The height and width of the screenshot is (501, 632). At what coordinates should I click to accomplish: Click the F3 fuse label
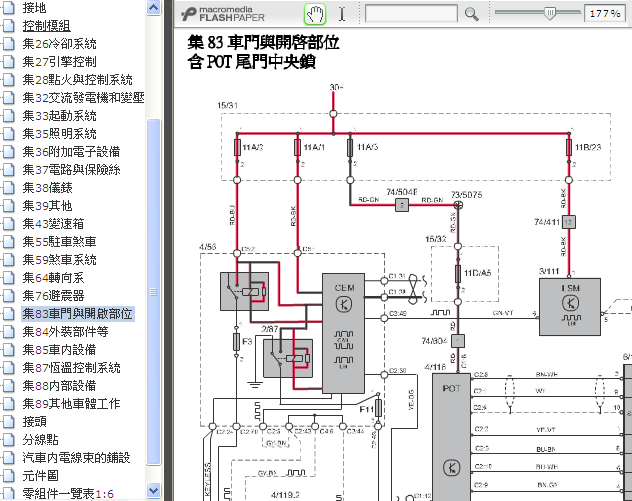[247, 341]
